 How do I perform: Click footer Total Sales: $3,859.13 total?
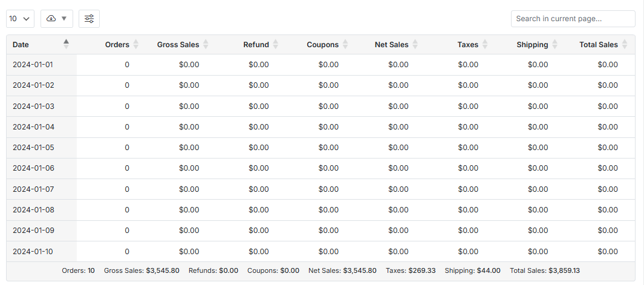[545, 270]
